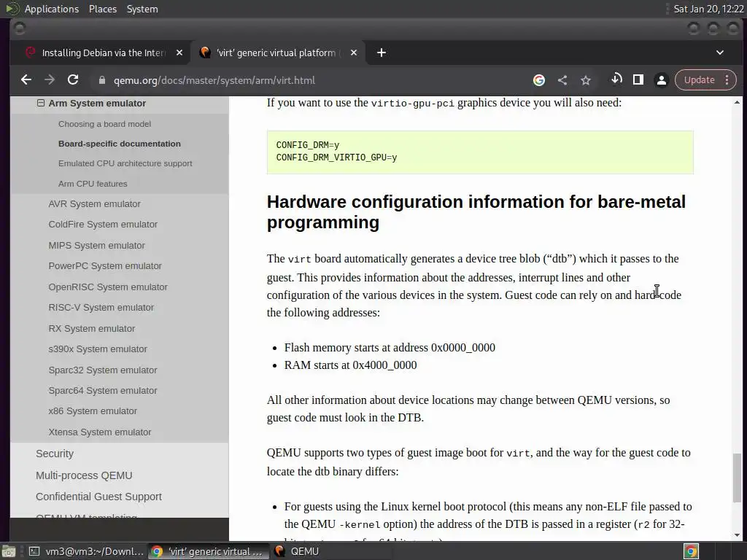
Task: Share this page
Action: 562,80
